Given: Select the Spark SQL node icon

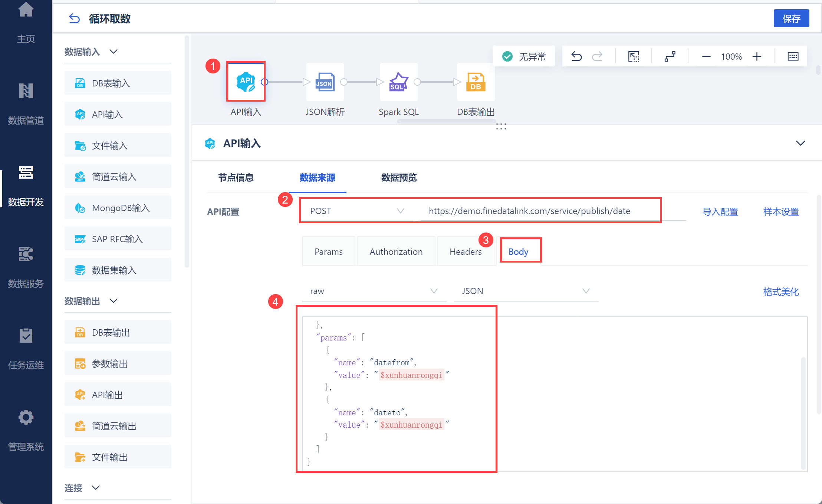Looking at the screenshot, I should pyautogui.click(x=398, y=82).
